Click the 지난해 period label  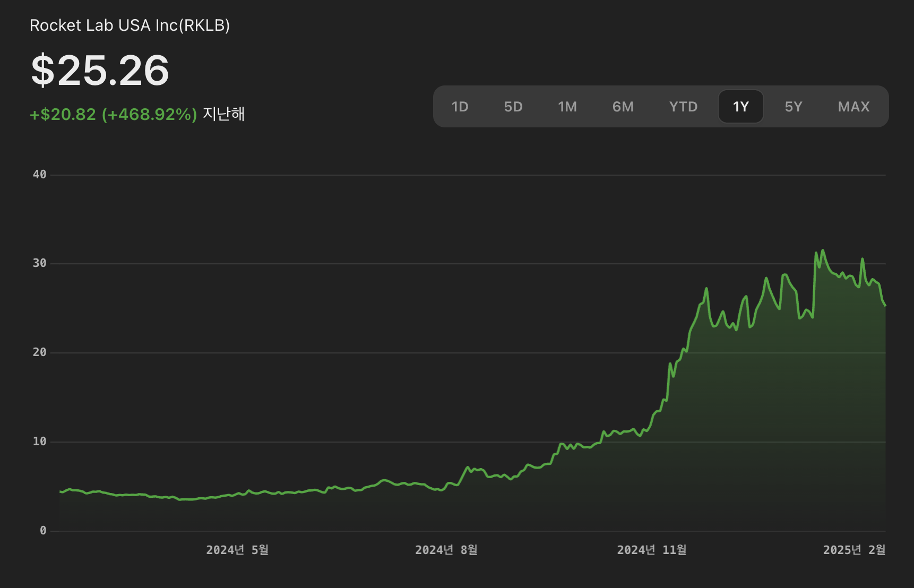point(223,114)
